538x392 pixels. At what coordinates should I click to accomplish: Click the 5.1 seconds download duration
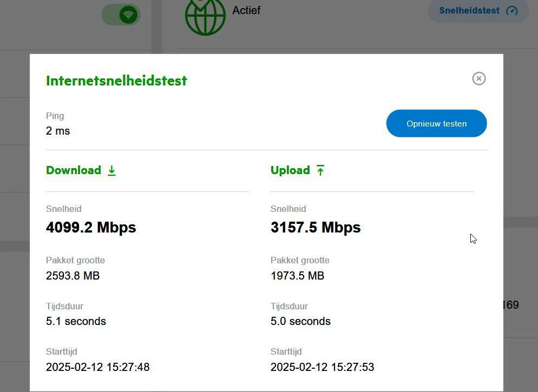pos(76,321)
